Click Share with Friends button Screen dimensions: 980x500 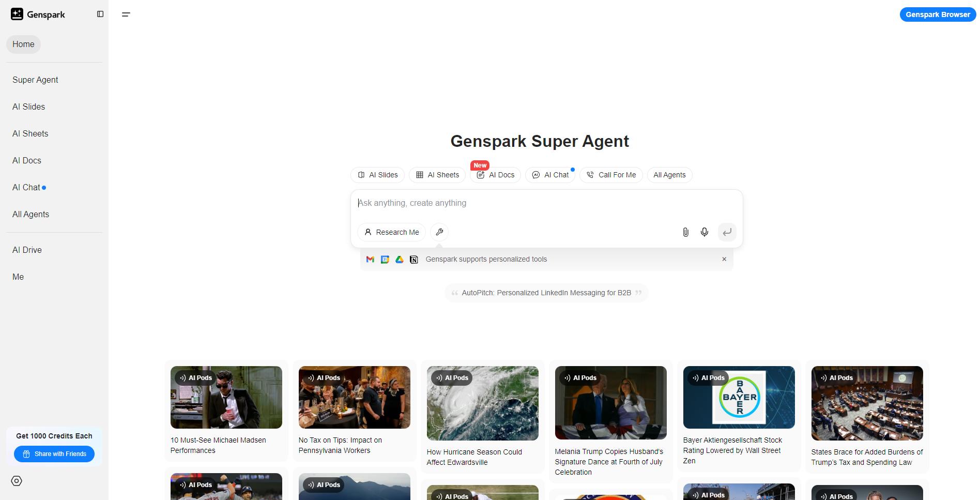[54, 454]
